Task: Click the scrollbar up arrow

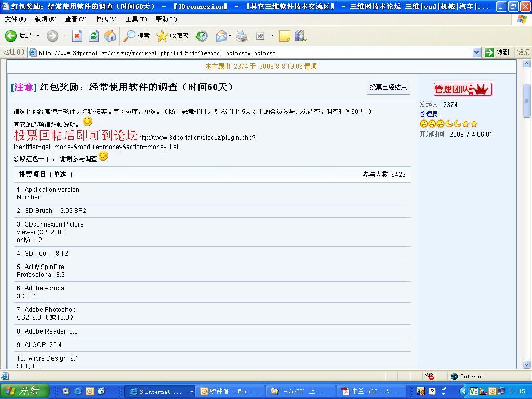Action: [526, 63]
